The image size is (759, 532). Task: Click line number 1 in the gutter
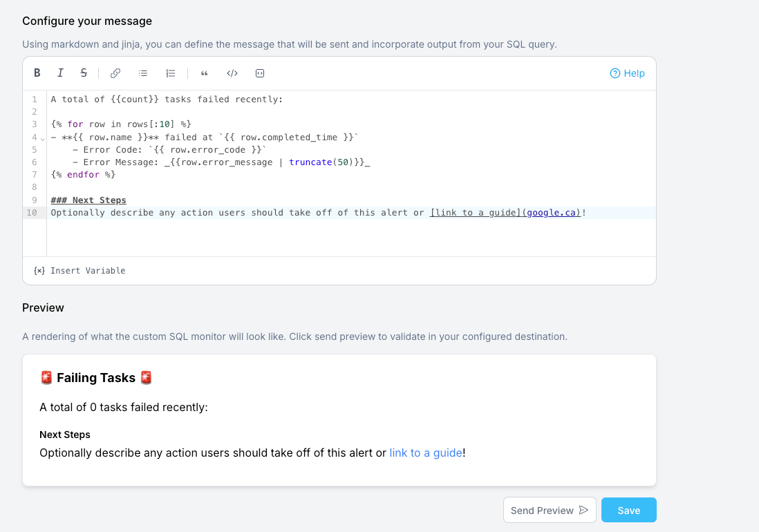click(x=35, y=99)
